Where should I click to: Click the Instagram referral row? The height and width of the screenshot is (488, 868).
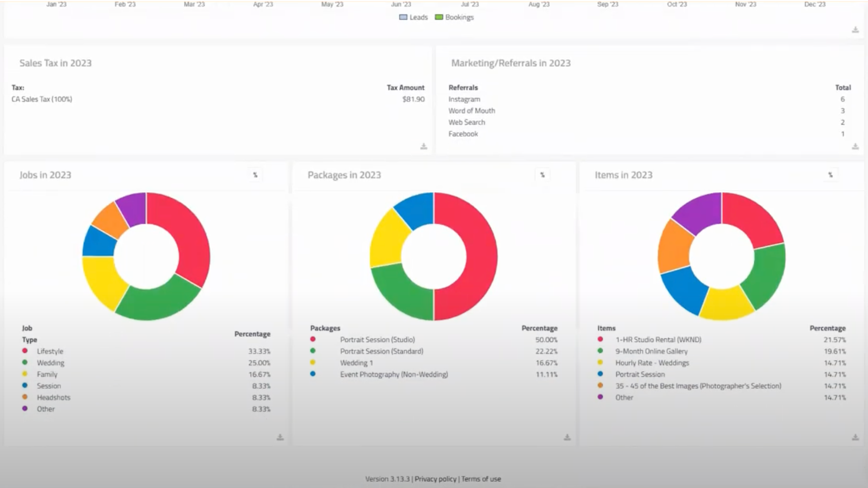[464, 99]
